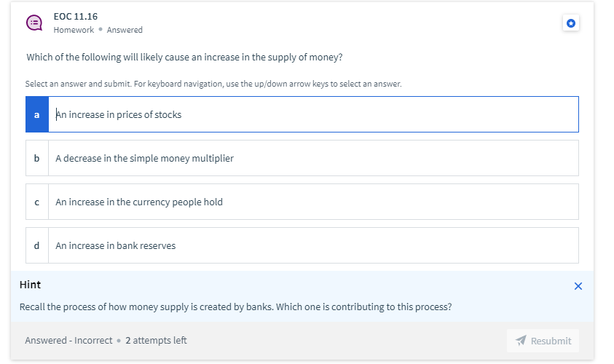Click the question text about money supply
The height and width of the screenshot is (364, 614).
184,57
